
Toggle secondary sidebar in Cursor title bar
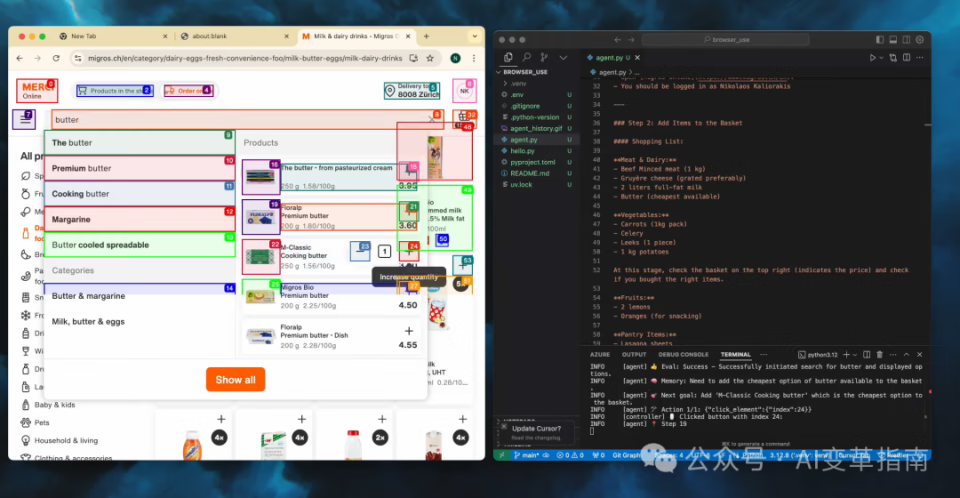coord(906,40)
